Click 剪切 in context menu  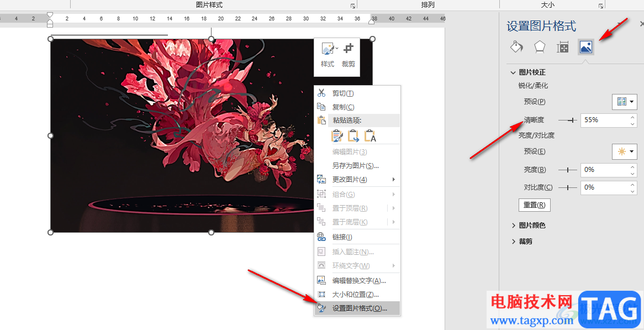click(x=357, y=93)
